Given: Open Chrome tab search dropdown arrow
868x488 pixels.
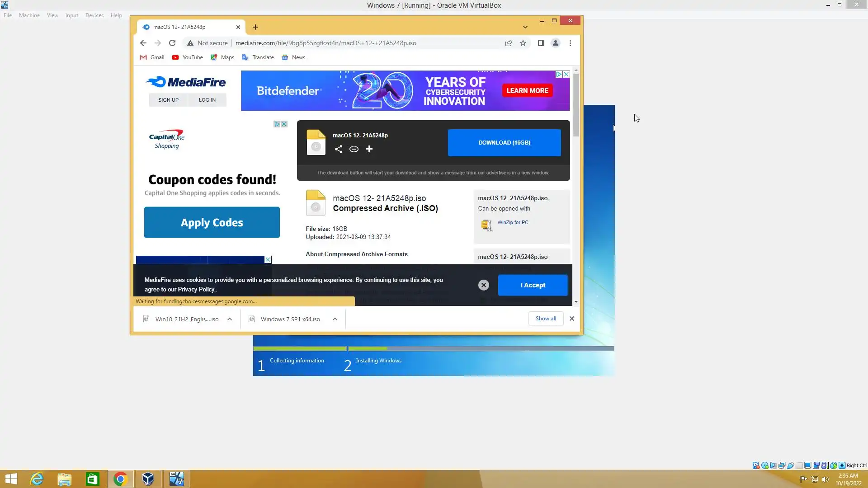Looking at the screenshot, I should pyautogui.click(x=525, y=27).
